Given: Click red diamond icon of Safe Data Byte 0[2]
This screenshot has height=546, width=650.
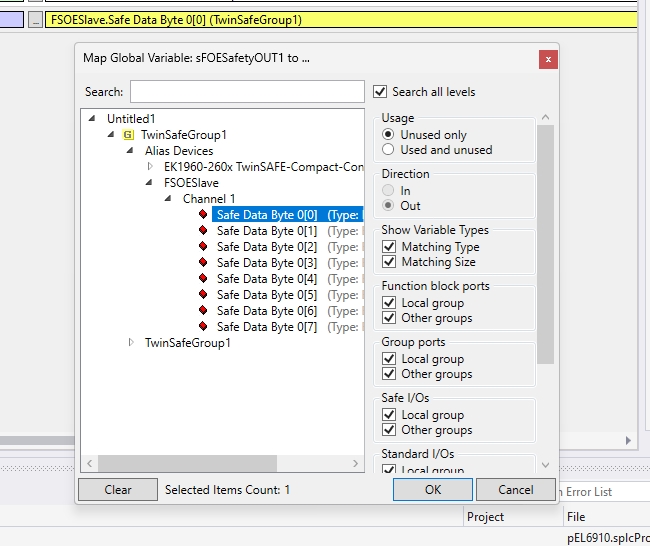Looking at the screenshot, I should point(203,247).
